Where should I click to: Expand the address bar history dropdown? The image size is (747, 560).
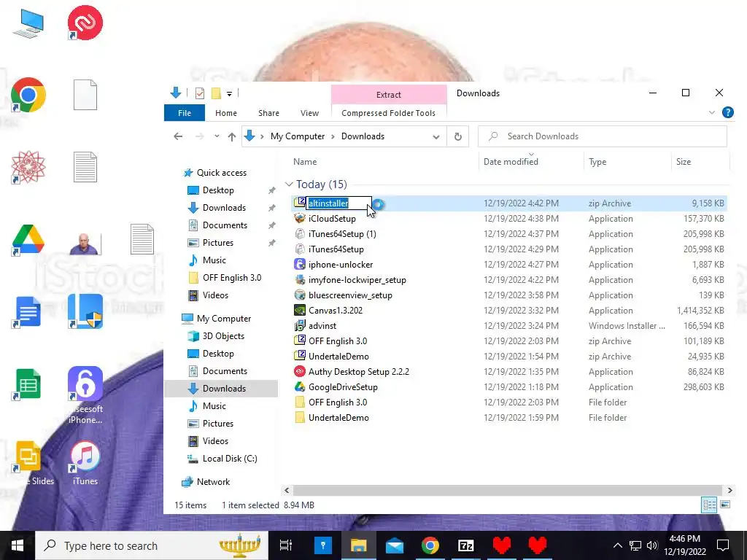(436, 136)
